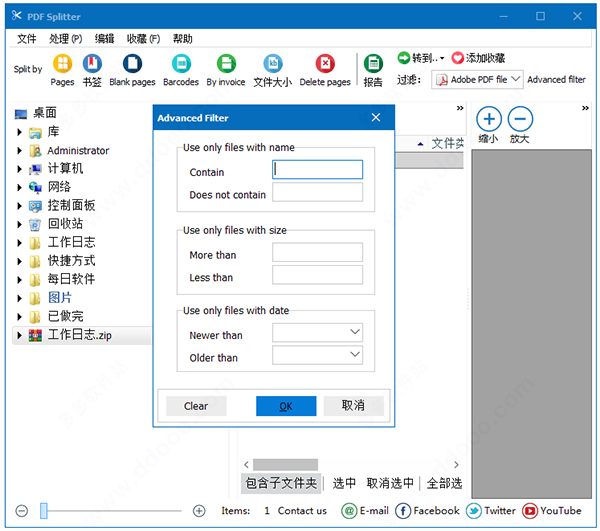Click the zoom-in plus icon near slider
This screenshot has height=531, width=600.
(199, 511)
